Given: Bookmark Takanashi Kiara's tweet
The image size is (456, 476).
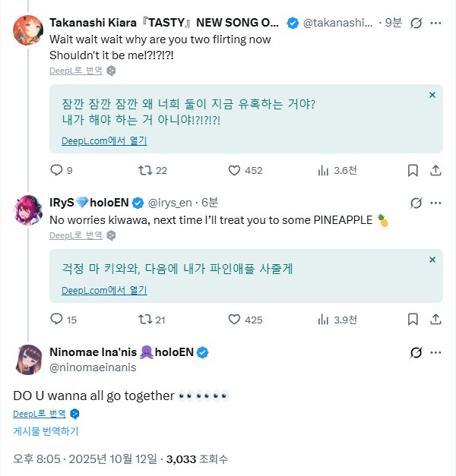Looking at the screenshot, I should pos(413,170).
